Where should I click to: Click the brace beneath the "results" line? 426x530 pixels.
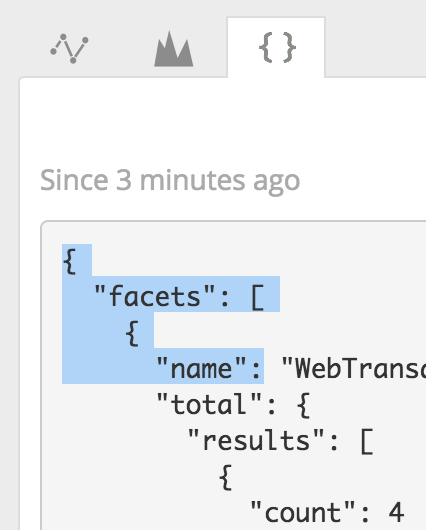click(226, 477)
